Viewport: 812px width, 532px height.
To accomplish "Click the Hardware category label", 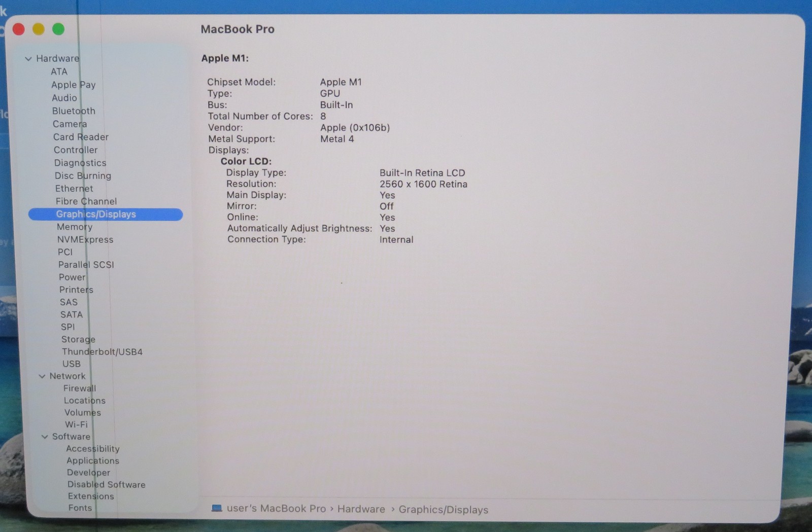I will tap(57, 58).
